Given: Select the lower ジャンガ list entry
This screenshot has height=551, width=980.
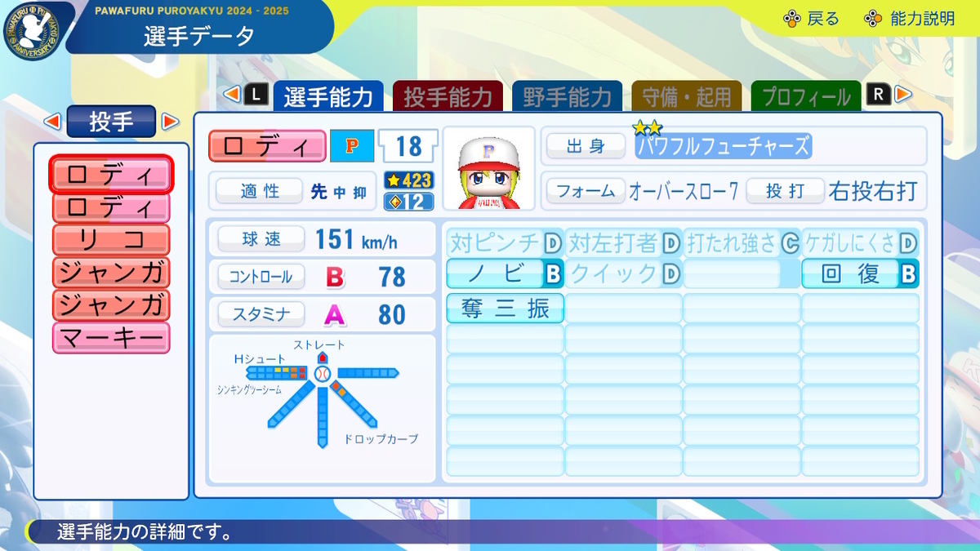Looking at the screenshot, I should [111, 304].
